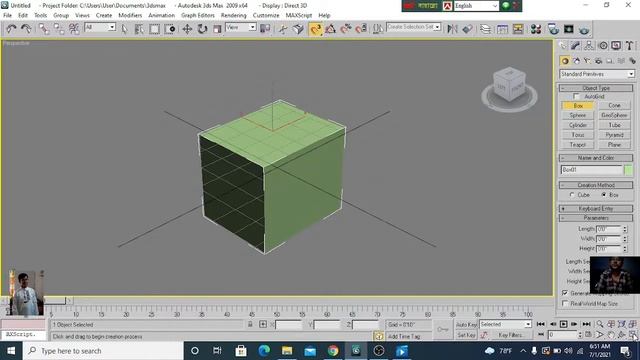640x360 pixels.
Task: Switch to the Hierarchy panel tab
Action: [x=589, y=46]
